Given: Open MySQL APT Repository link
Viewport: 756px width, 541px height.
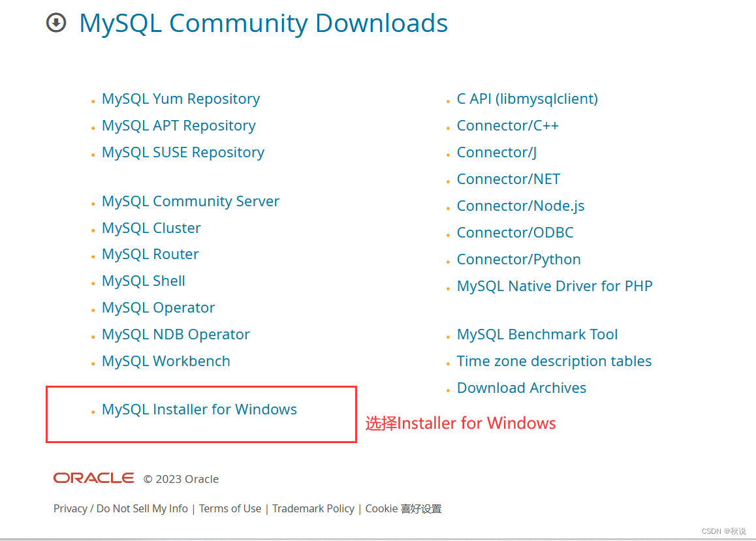Looking at the screenshot, I should (x=178, y=126).
